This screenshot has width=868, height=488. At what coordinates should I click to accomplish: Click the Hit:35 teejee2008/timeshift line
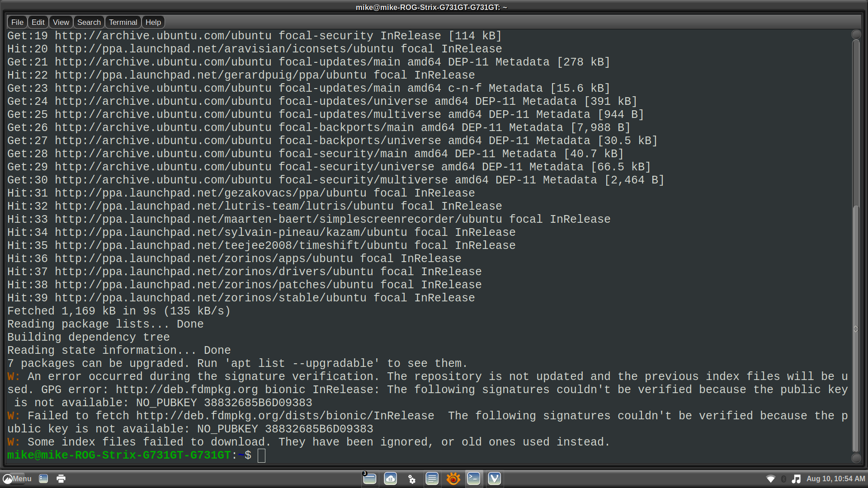tap(261, 245)
